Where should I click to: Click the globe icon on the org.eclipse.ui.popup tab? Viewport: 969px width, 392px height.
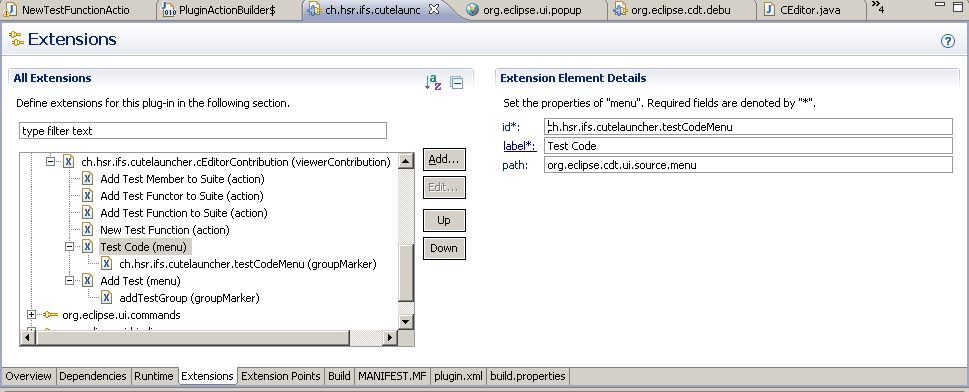click(x=472, y=9)
